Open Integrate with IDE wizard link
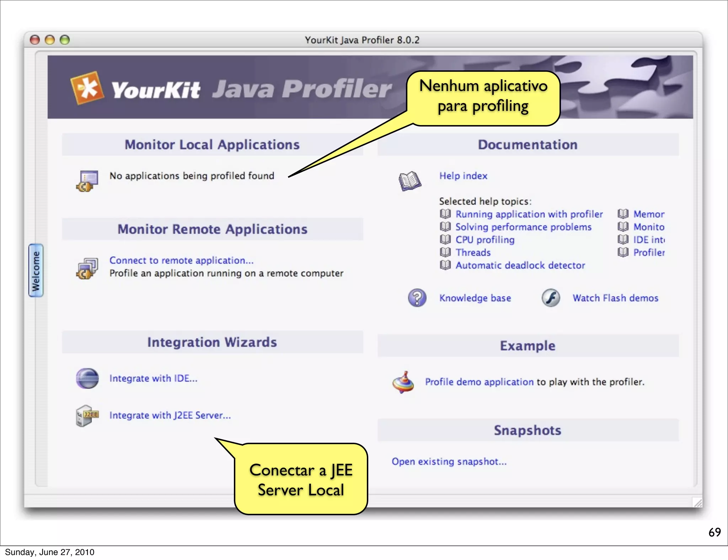 pyautogui.click(x=153, y=378)
